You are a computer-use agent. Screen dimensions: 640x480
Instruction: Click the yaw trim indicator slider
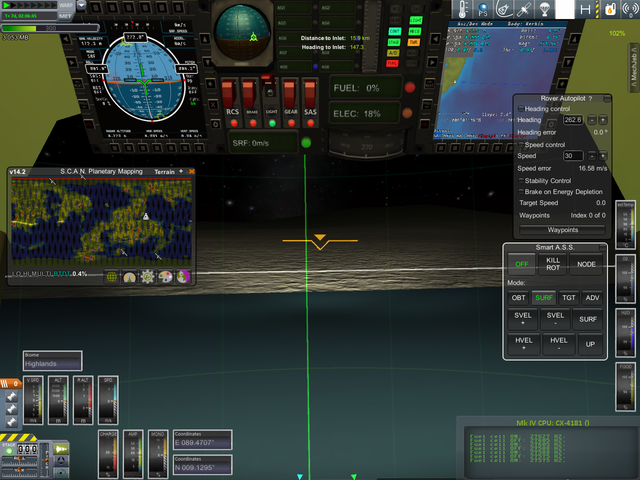click(19, 470)
